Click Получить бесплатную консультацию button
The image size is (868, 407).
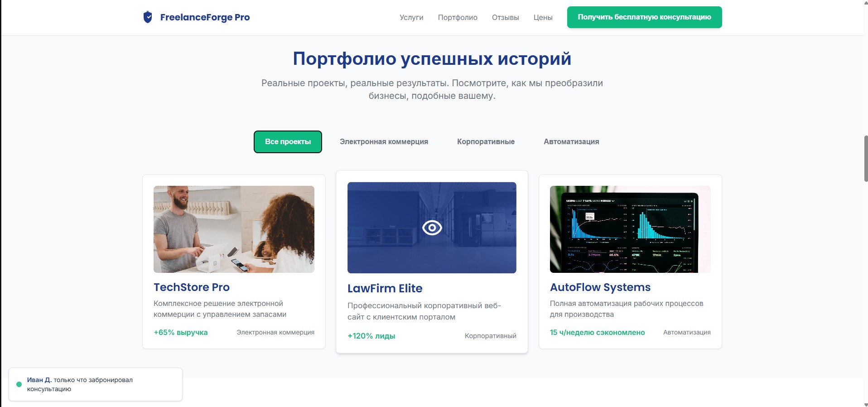(644, 17)
